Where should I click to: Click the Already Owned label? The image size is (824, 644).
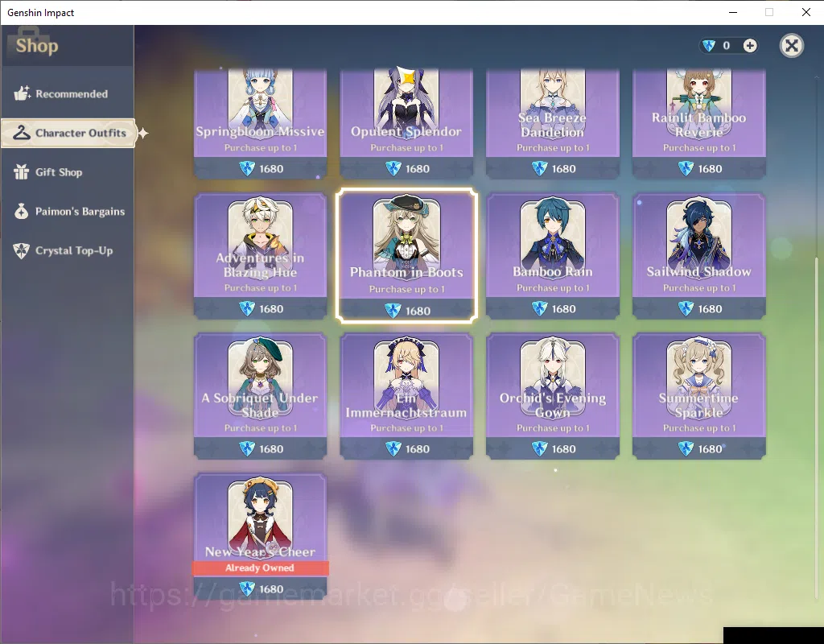260,568
